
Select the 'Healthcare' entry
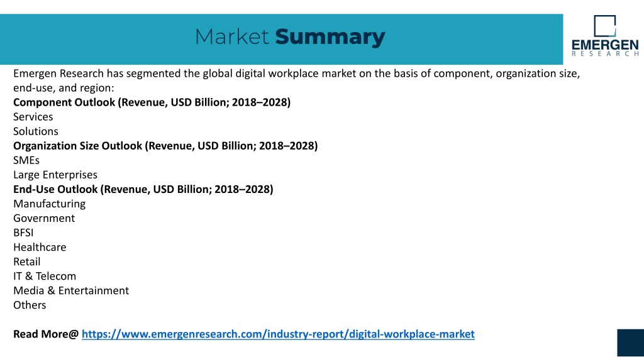[40, 247]
